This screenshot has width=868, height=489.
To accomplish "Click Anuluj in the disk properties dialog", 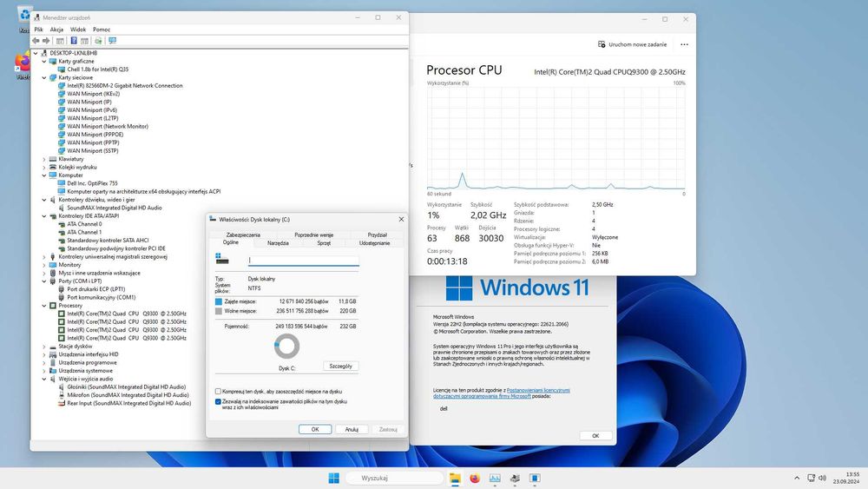I will 352,429.
